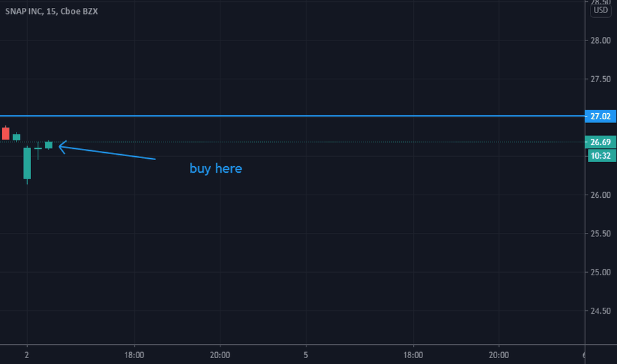The image size is (617, 364).
Task: Open the USD currency selector
Action: (x=600, y=10)
